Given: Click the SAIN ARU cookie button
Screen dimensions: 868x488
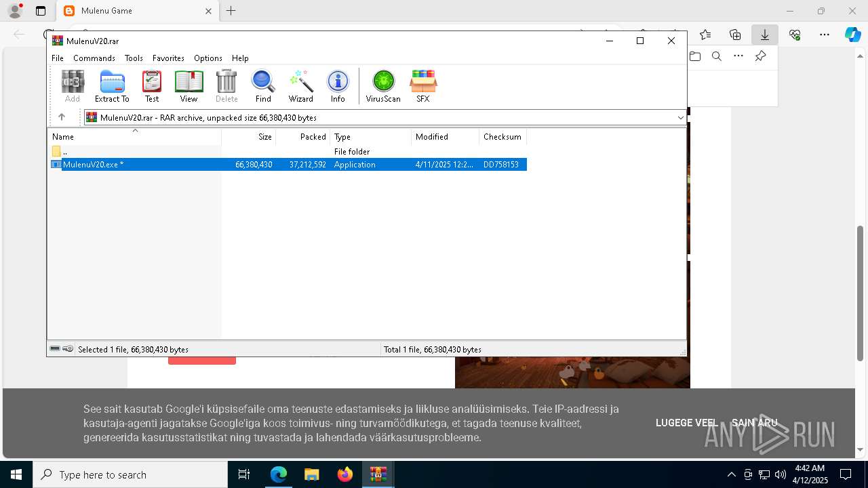Looking at the screenshot, I should click(755, 423).
